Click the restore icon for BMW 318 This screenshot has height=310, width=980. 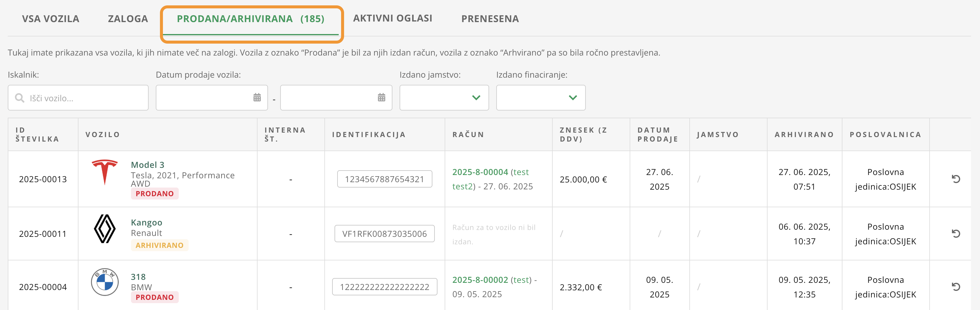[x=956, y=287]
